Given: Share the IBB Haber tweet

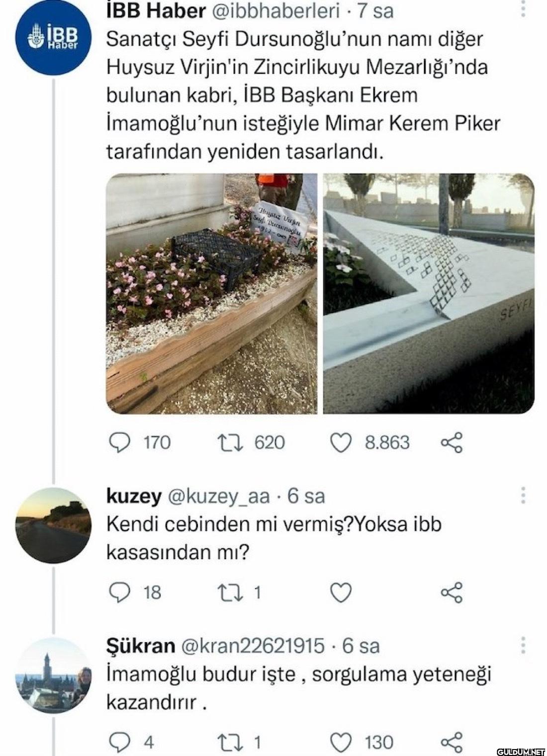Looking at the screenshot, I should pos(452,442).
